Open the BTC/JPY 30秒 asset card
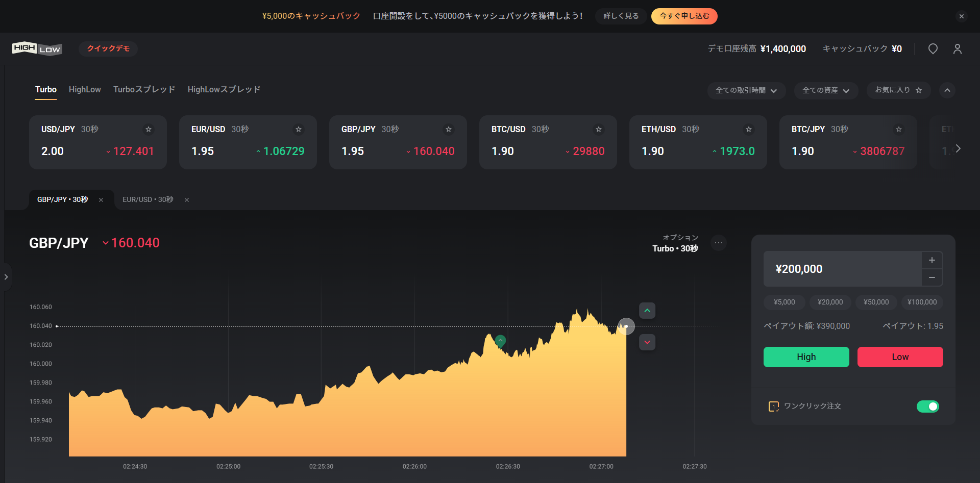Image resolution: width=980 pixels, height=483 pixels. tap(848, 142)
